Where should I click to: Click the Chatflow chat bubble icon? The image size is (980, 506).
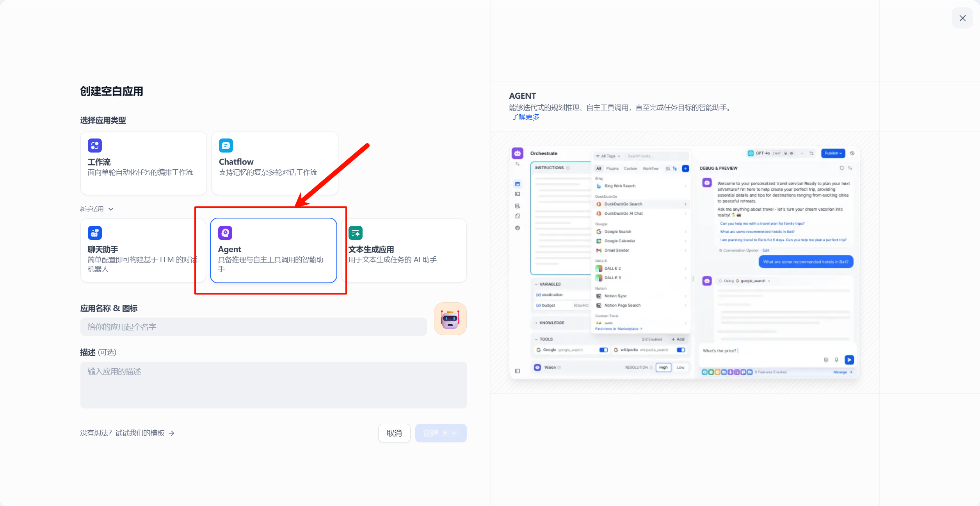coord(226,146)
